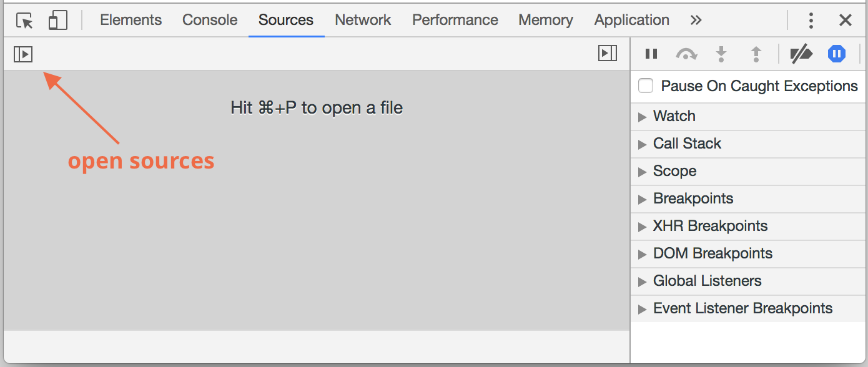Step over next function call
868x367 pixels.
pos(686,54)
